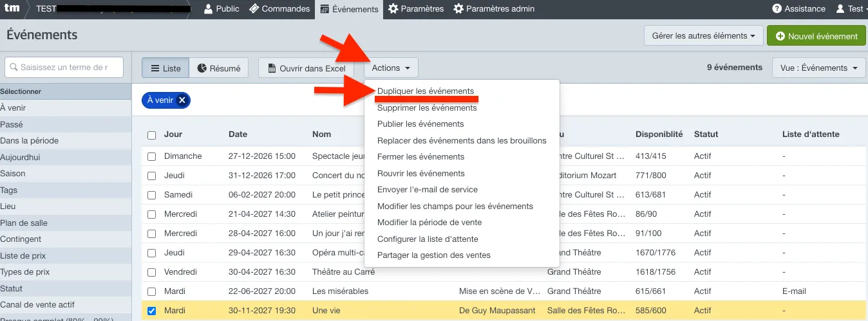
Task: Sort by the Date column header
Action: (x=238, y=134)
